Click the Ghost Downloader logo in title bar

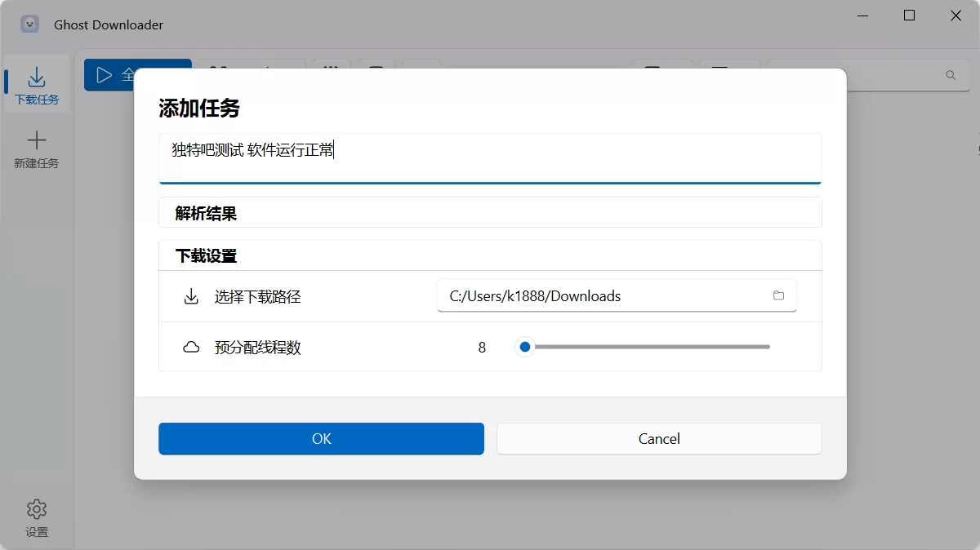[x=29, y=23]
